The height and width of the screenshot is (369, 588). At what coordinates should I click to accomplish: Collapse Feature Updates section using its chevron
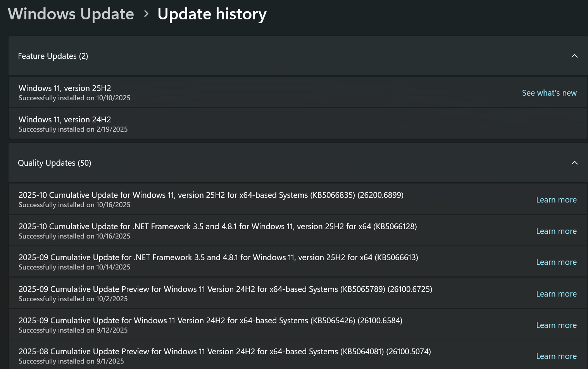(574, 56)
